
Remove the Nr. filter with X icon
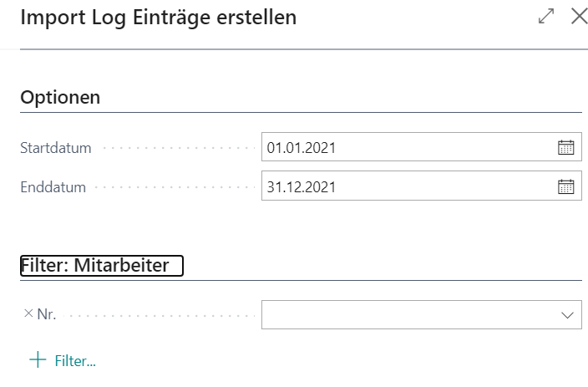tap(28, 313)
